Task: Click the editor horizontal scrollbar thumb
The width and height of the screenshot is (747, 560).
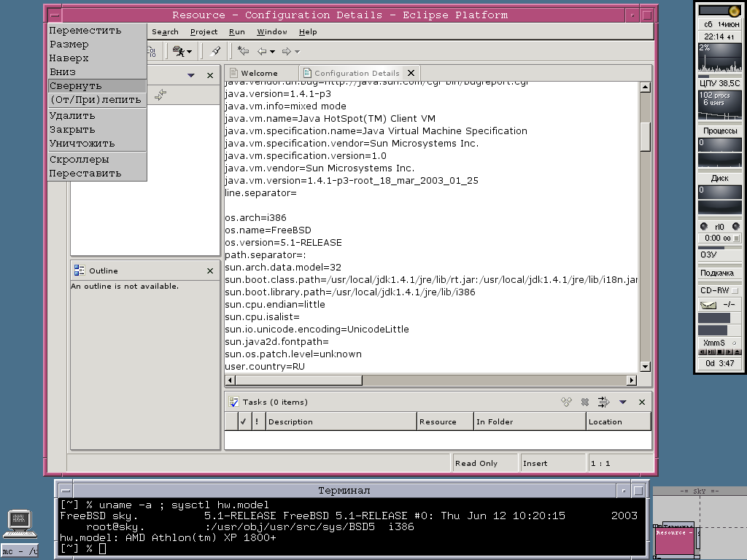Action: pyautogui.click(x=298, y=380)
